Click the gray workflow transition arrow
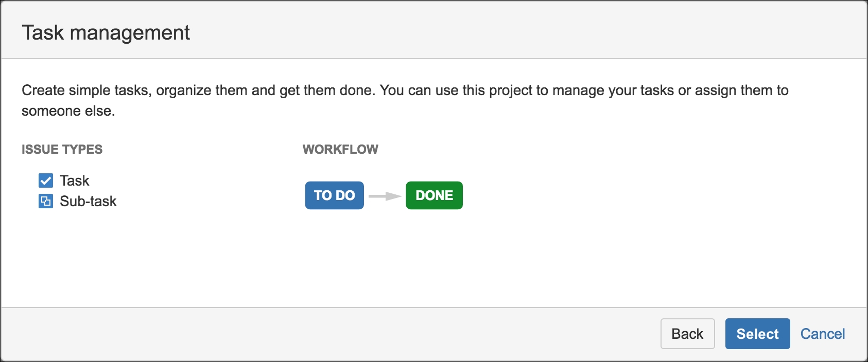 coord(385,196)
